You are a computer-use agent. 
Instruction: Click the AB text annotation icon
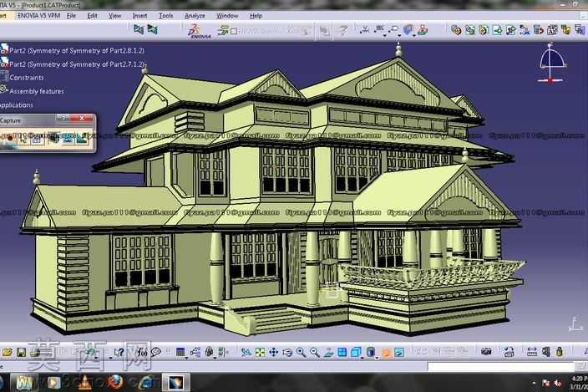pos(552,29)
